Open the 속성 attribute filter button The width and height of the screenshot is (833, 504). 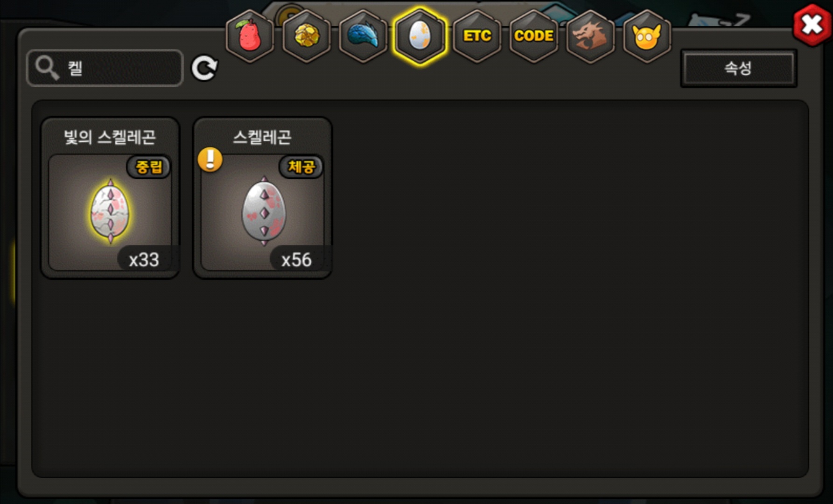click(738, 68)
